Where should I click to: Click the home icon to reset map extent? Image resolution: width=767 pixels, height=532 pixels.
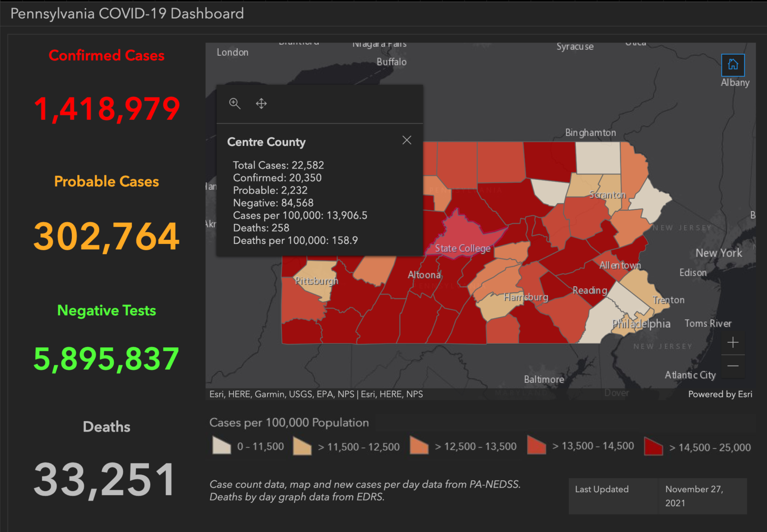click(733, 65)
